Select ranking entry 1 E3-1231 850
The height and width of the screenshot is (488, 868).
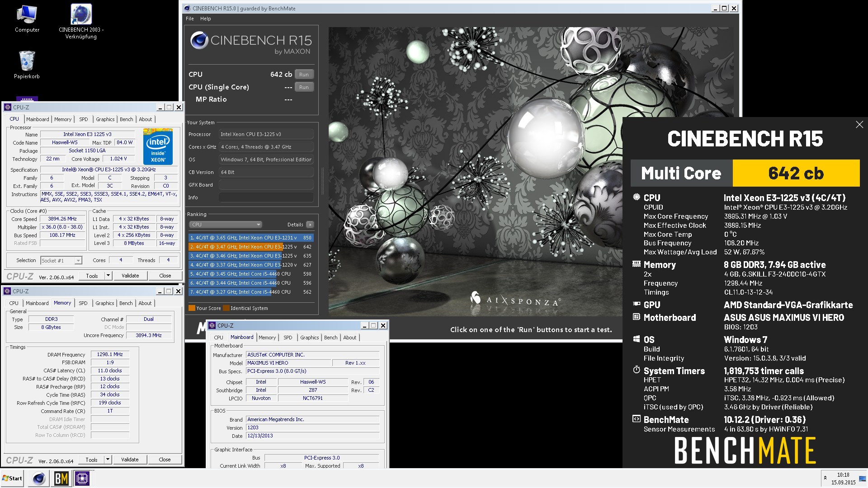click(x=250, y=238)
